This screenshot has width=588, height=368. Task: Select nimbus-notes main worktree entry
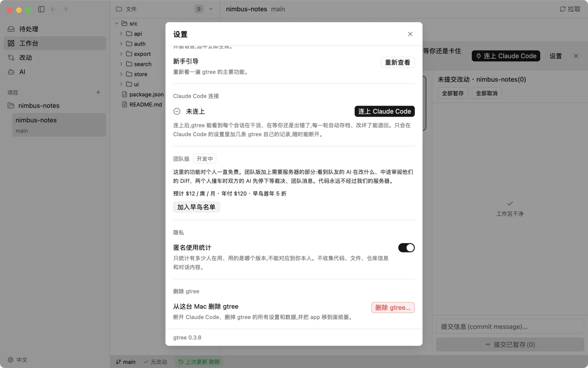pos(59,125)
